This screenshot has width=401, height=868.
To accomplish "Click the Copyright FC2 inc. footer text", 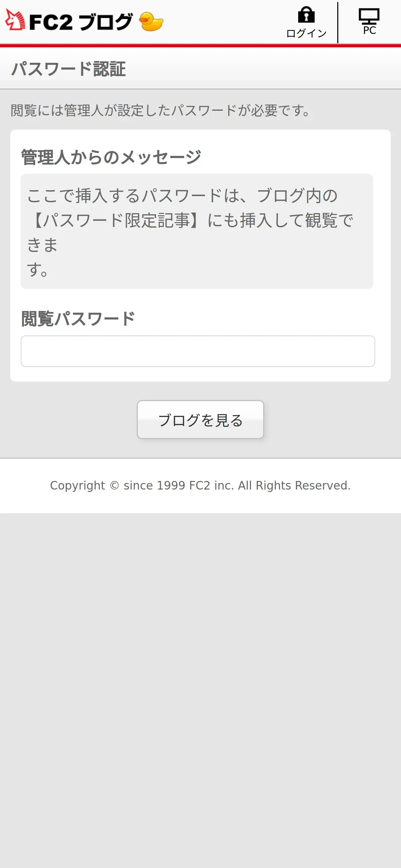I will [200, 485].
